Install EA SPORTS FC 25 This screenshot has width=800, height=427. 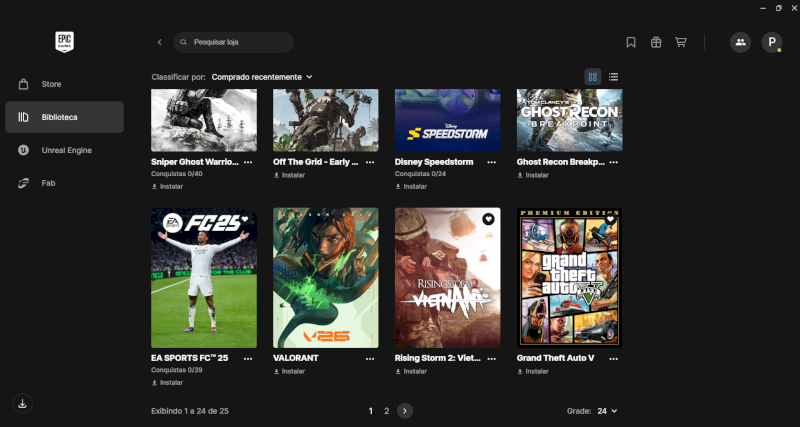pyautogui.click(x=167, y=383)
